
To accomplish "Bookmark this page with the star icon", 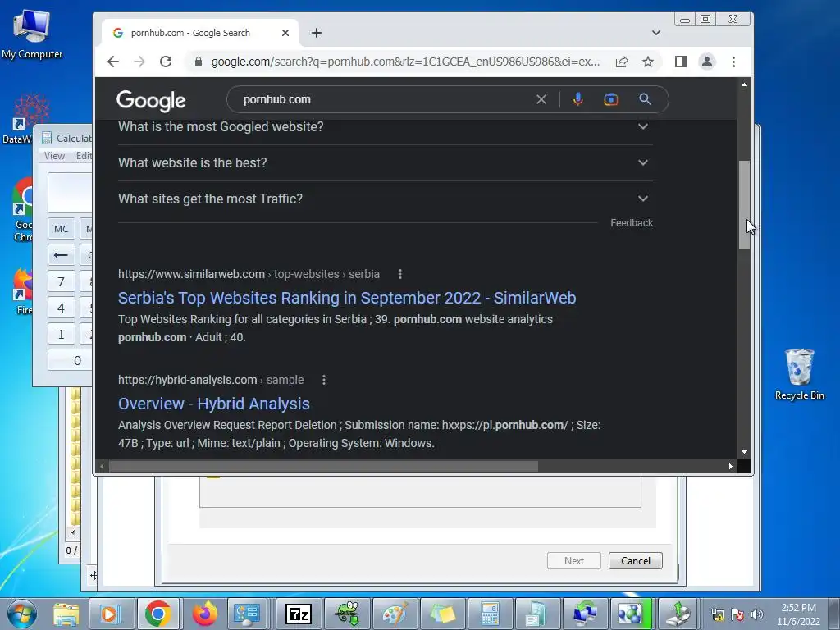I will click(648, 62).
